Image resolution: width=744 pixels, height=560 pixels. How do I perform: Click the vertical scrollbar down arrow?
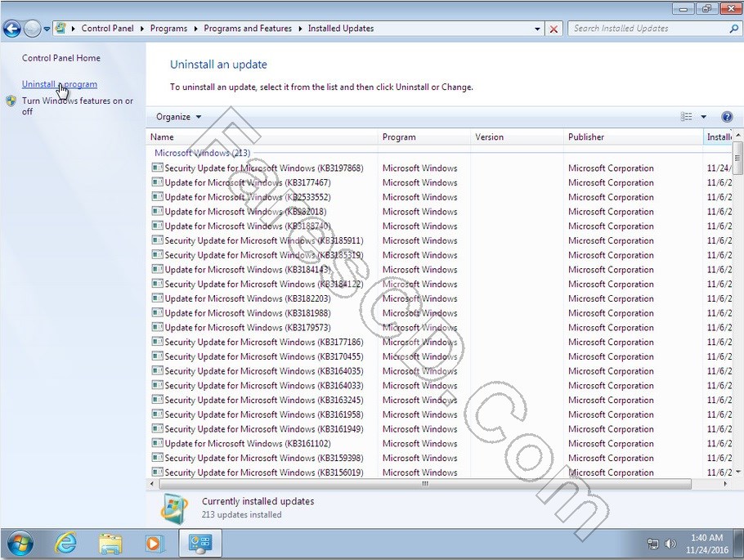point(737,473)
